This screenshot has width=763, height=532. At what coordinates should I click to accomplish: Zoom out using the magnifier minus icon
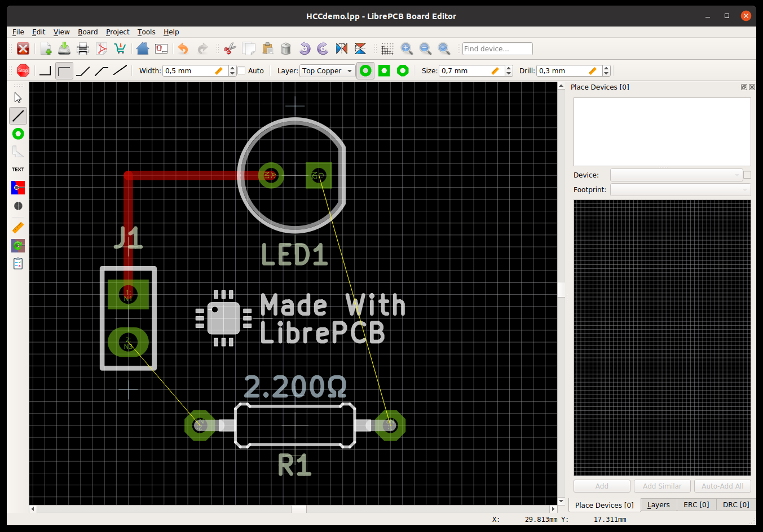[425, 48]
